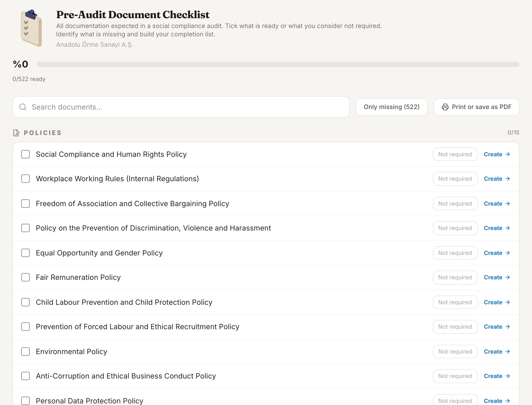Check Child Labour Prevention and Child Protection Policy
532x405 pixels.
(25, 302)
